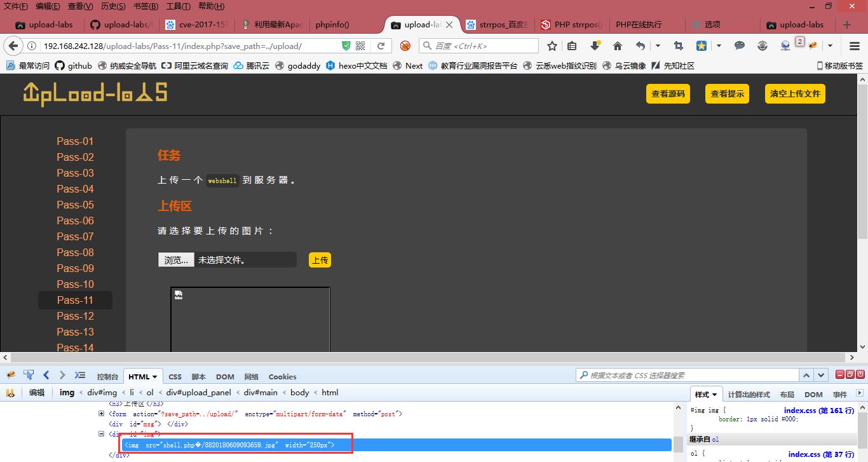Click the 查看源码 button

pos(668,93)
